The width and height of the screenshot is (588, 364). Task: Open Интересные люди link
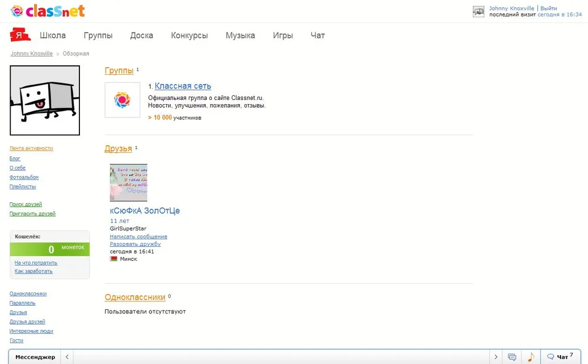(31, 331)
